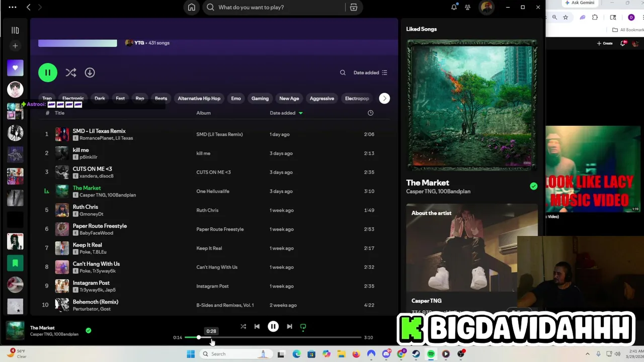Filter by Rap genre chip
Viewport: 644px width, 362px height.
(x=140, y=99)
